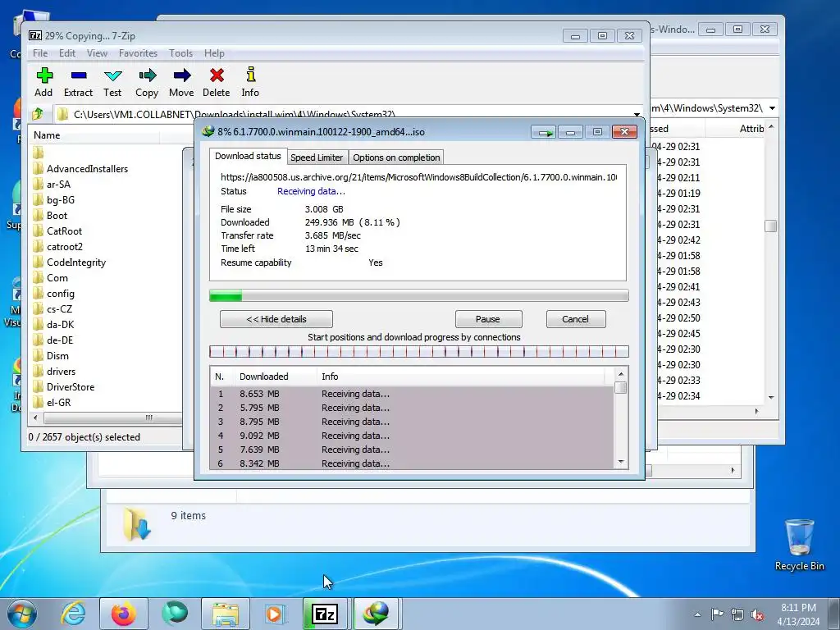Select connection 1 row with 8.653 MB

pos(412,394)
